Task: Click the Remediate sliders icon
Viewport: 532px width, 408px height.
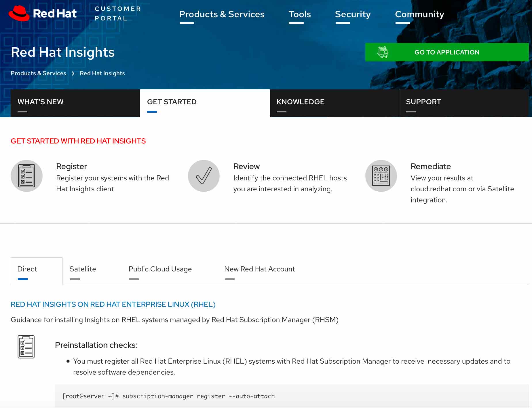Action: [381, 176]
